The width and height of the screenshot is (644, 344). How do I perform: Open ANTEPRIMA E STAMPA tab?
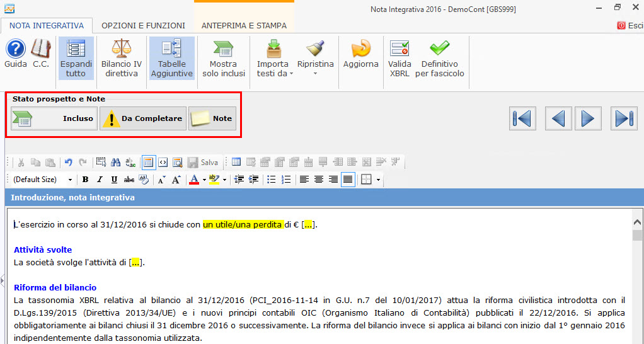[244, 25]
